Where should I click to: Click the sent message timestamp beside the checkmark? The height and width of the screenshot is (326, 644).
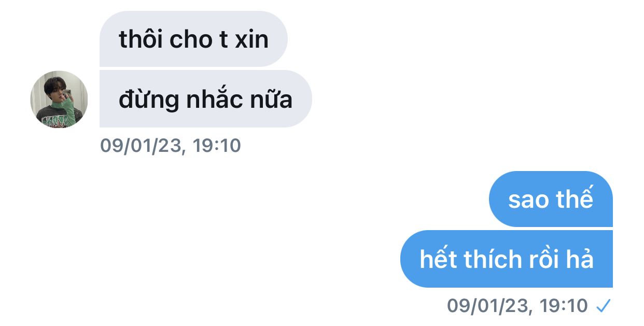pyautogui.click(x=517, y=306)
